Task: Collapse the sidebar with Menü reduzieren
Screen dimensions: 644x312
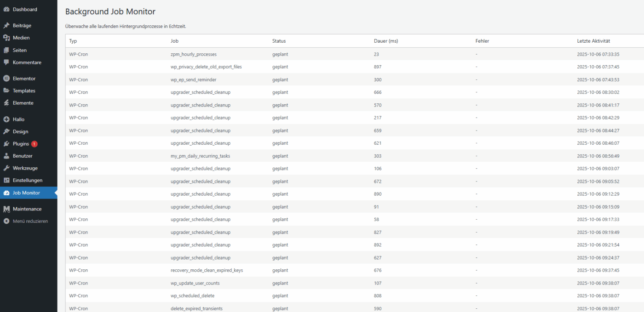Action: (x=30, y=221)
